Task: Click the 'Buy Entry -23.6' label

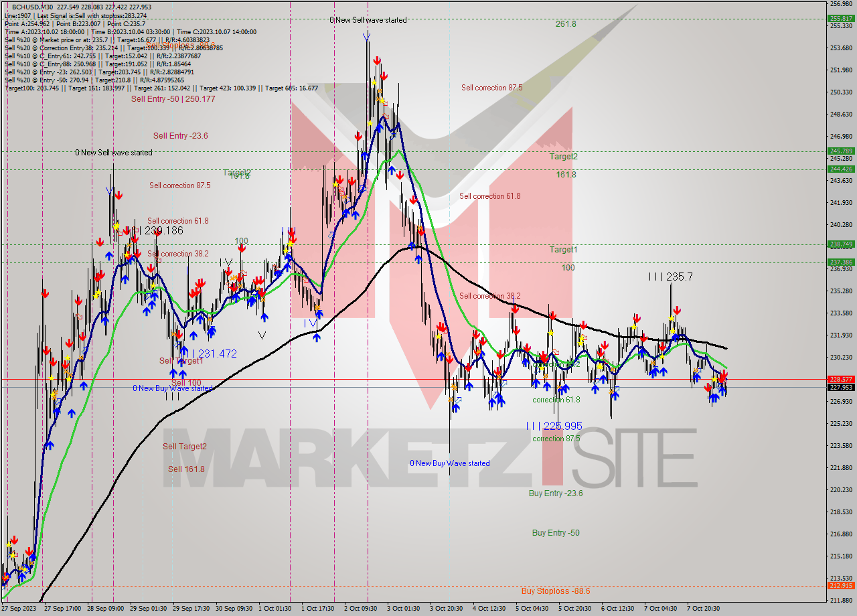Action: tap(556, 493)
